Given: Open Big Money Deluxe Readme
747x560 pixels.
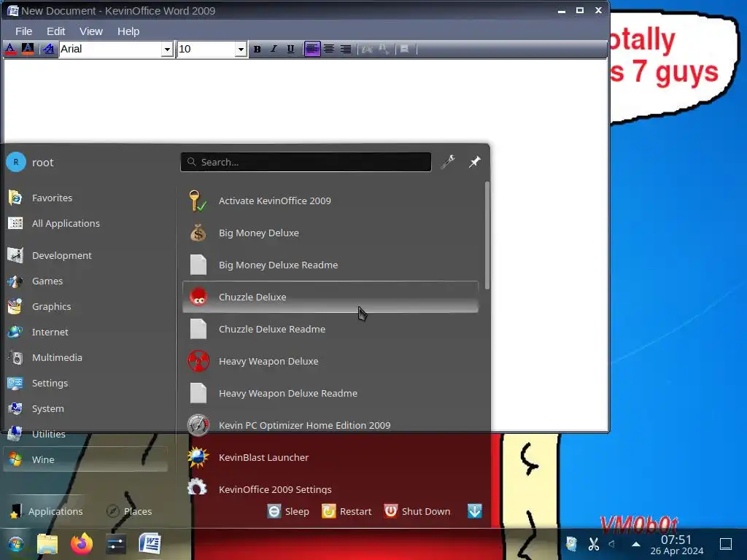Looking at the screenshot, I should click(x=330, y=265).
